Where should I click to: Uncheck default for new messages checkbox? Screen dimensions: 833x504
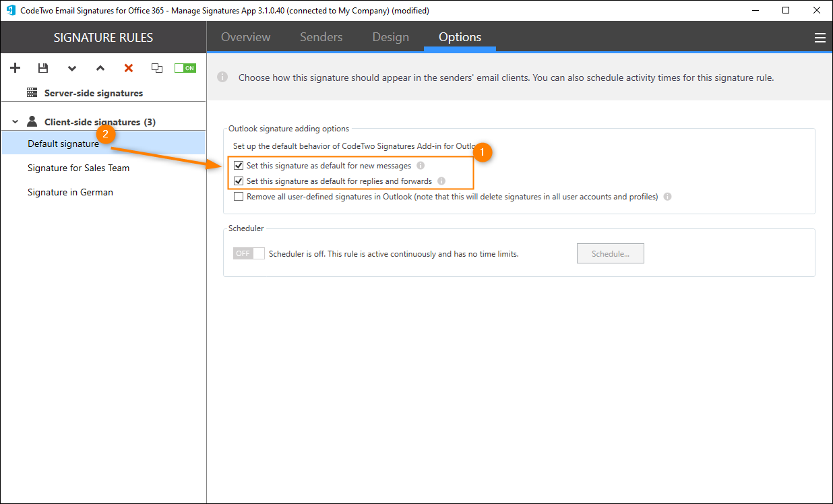(239, 166)
